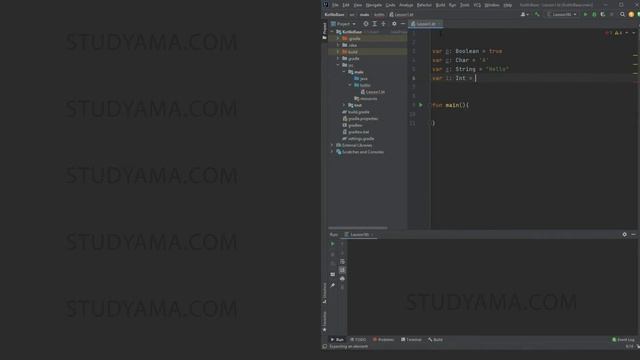Expand the test folder
Image resolution: width=640 pixels, height=360 pixels.
click(344, 105)
